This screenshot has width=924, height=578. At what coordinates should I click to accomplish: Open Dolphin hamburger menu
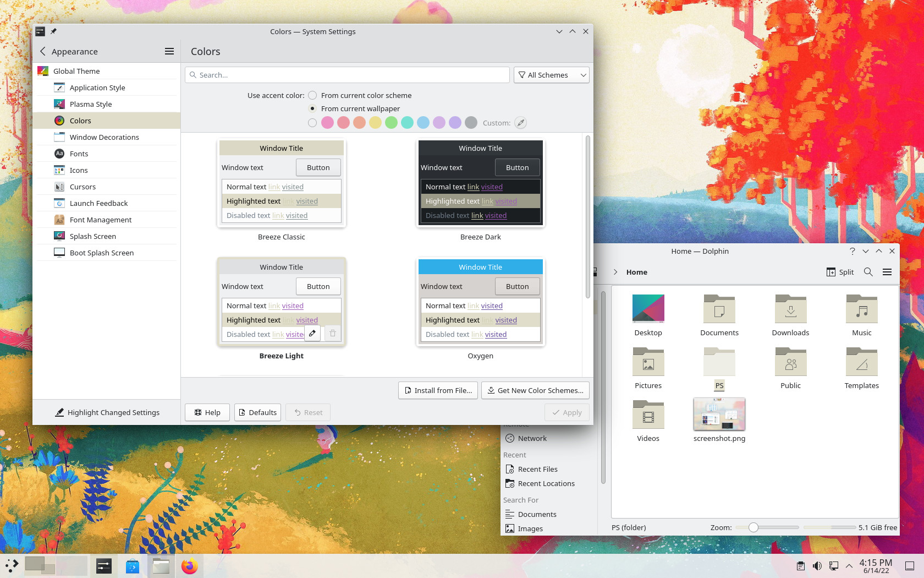point(887,272)
